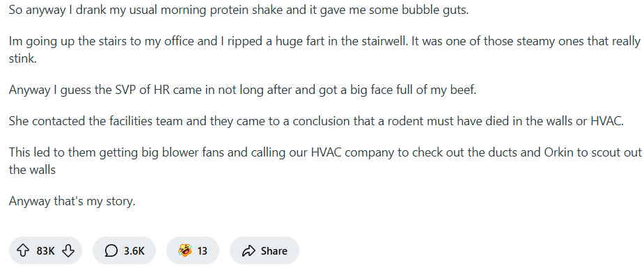Viewport: 644px width, 272px height.
Task: Click the Share text label
Action: (274, 250)
